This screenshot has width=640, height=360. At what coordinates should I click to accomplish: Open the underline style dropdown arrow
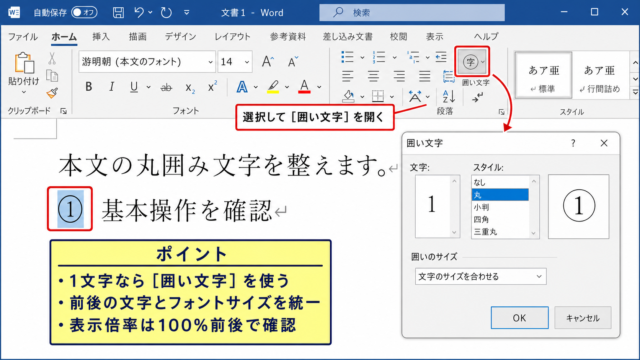149,87
